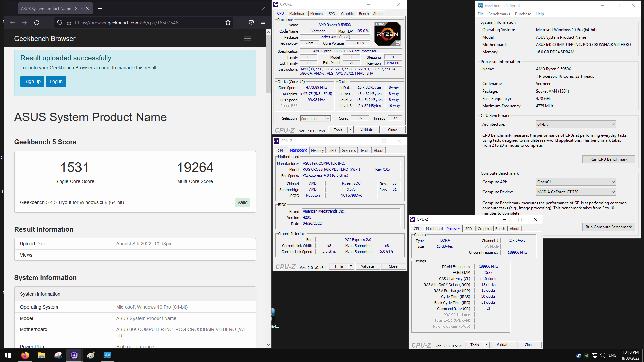The width and height of the screenshot is (644, 362).
Task: Expand Tools dropdown arrow in Mainboard CPU-Z window
Action: coord(351,267)
